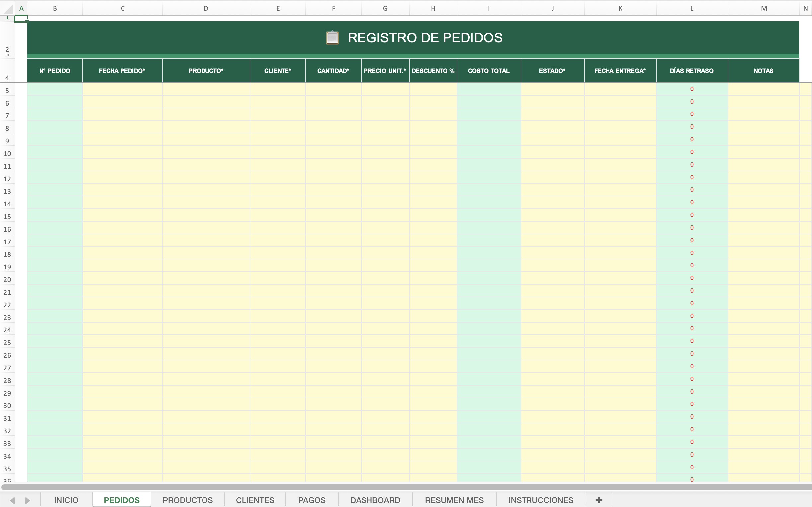812x507 pixels.
Task: Click the clipboard icon in the title banner
Action: 332,37
